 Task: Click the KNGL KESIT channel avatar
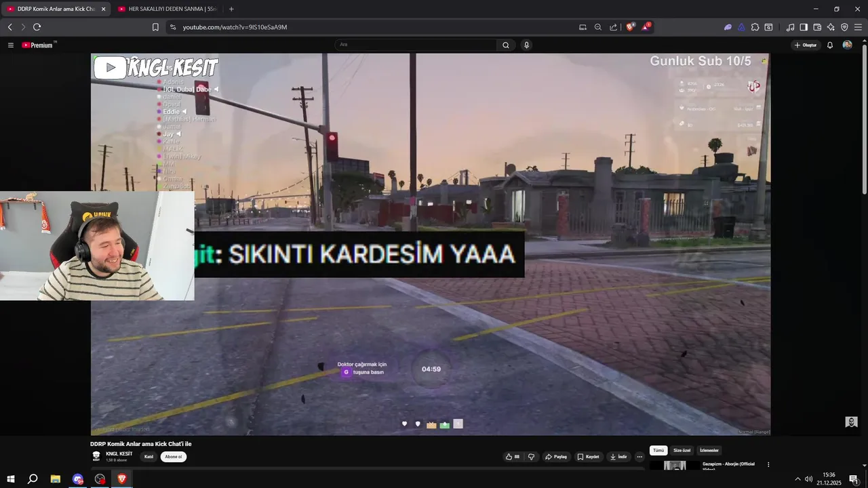click(x=96, y=456)
